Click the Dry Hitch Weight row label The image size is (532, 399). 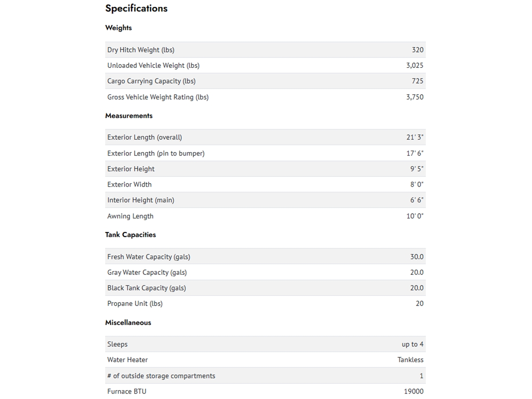pos(141,50)
